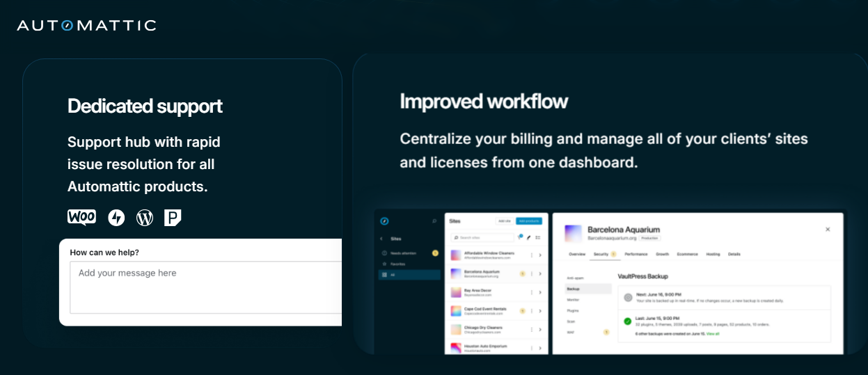Click the green checkmark beside Last backup
The height and width of the screenshot is (375, 868).
point(628,321)
